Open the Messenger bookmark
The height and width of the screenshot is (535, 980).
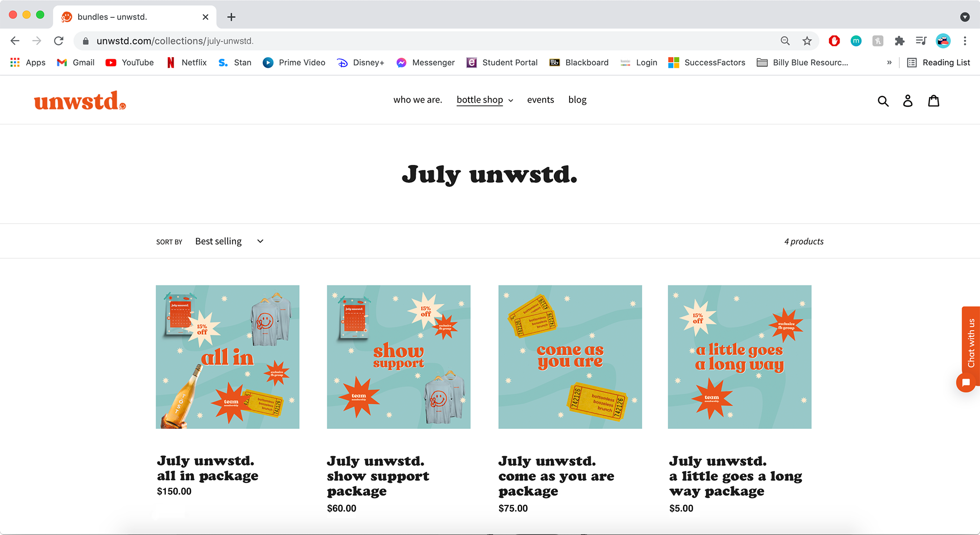426,62
